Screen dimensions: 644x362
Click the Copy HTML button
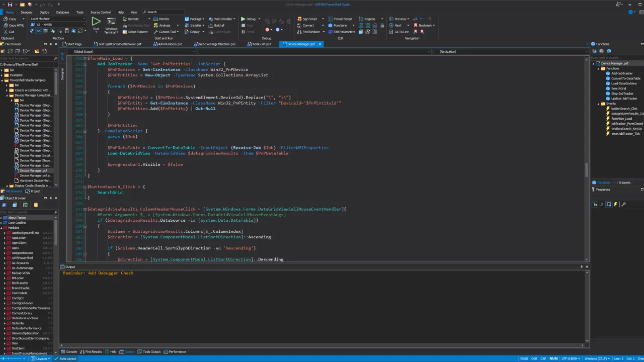tap(14, 25)
